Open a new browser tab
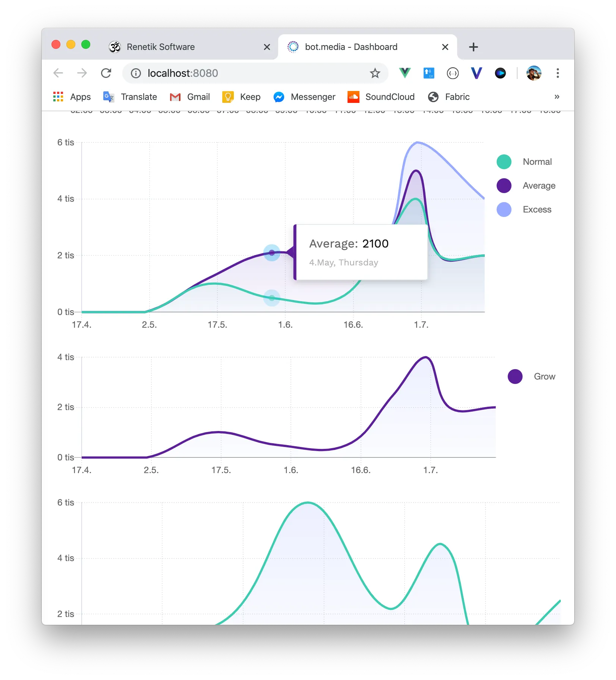This screenshot has width=616, height=680. pyautogui.click(x=474, y=47)
